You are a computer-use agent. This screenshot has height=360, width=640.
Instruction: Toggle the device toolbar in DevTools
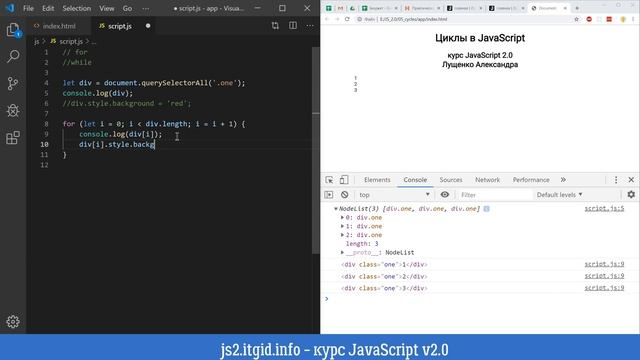(x=344, y=180)
